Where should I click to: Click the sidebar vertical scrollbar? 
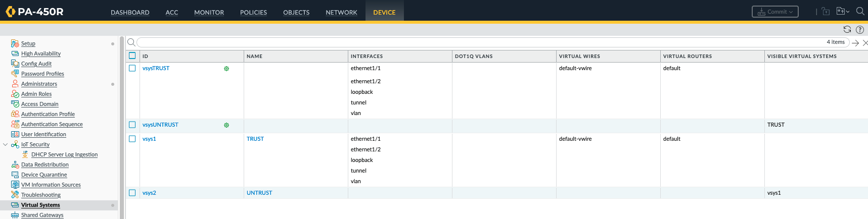pyautogui.click(x=121, y=127)
